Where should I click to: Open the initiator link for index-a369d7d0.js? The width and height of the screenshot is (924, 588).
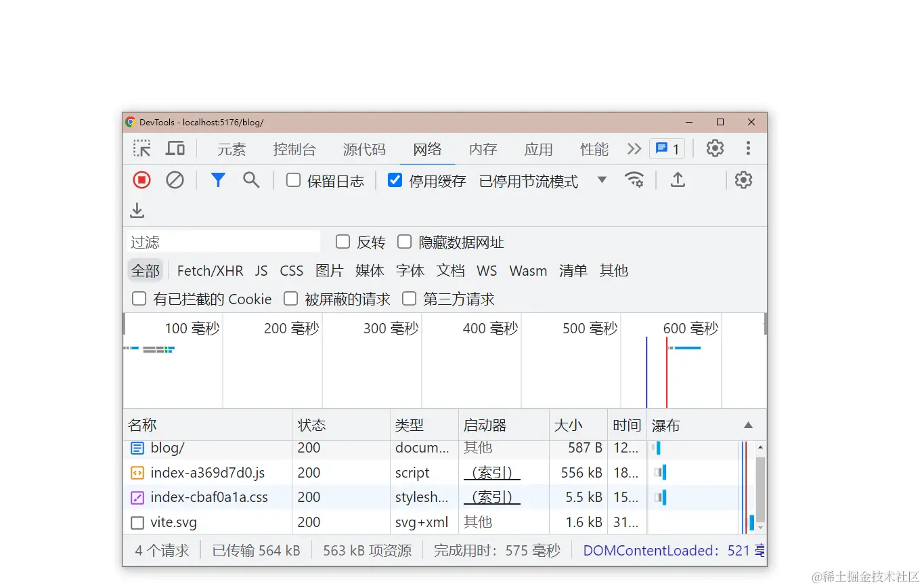pos(491,473)
